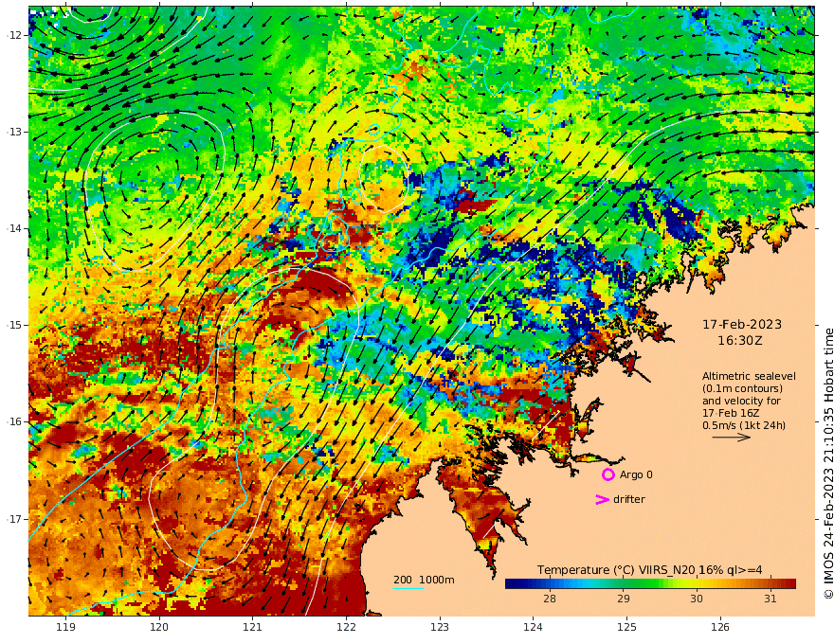Image resolution: width=834 pixels, height=644 pixels.
Task: Click longitude axis label 125
Action: (x=627, y=628)
